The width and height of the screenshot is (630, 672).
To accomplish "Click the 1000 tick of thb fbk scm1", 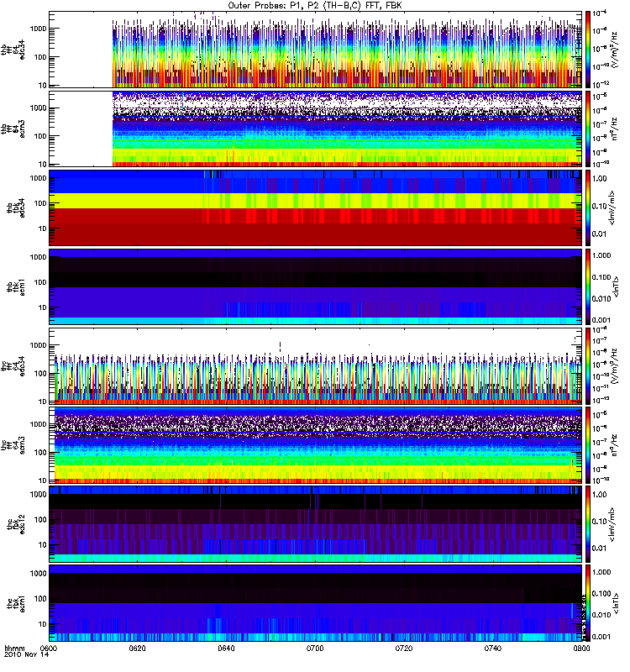I will [38, 257].
